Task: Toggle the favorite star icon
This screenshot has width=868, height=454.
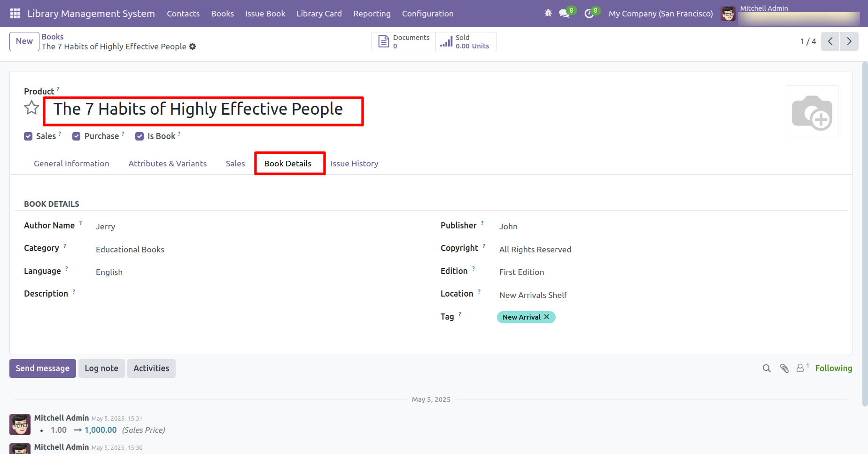Action: pos(31,108)
